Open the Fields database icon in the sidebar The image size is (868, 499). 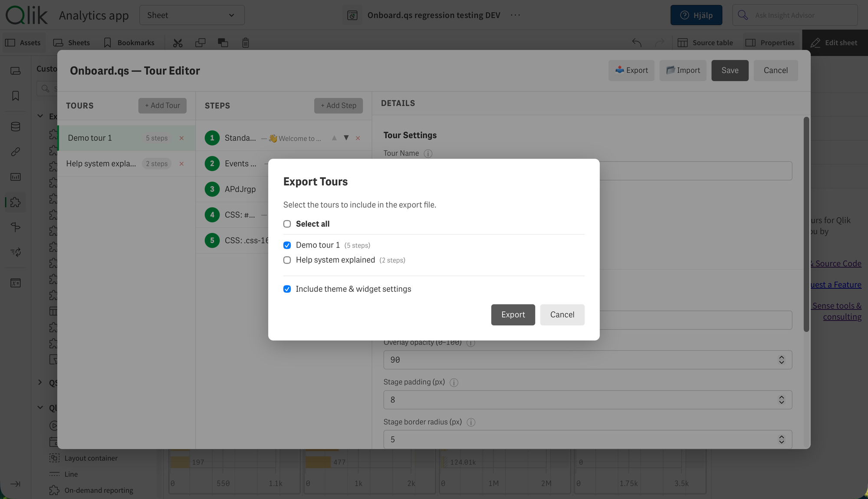tap(15, 126)
